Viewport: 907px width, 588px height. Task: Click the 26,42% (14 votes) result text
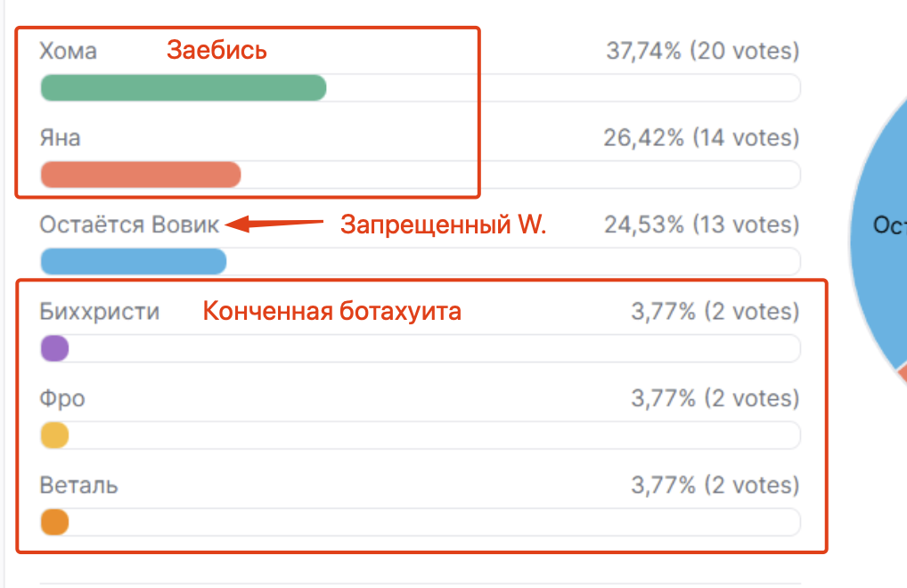click(702, 137)
